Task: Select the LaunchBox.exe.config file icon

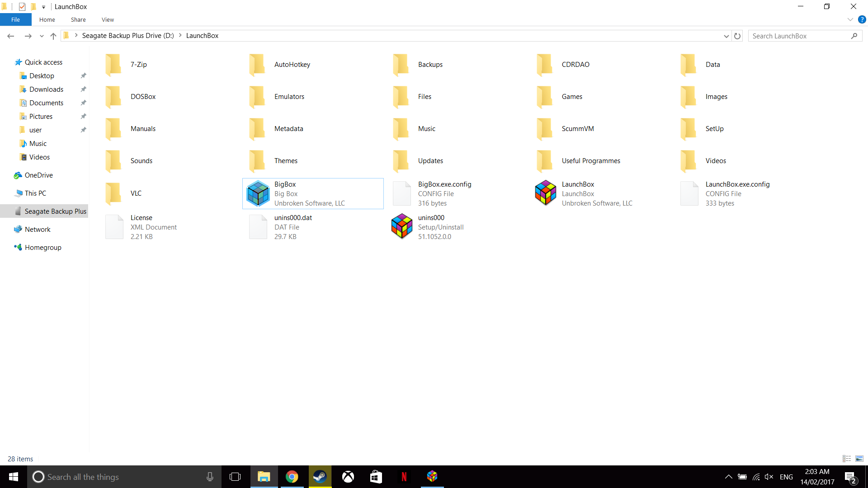Action: pyautogui.click(x=689, y=193)
